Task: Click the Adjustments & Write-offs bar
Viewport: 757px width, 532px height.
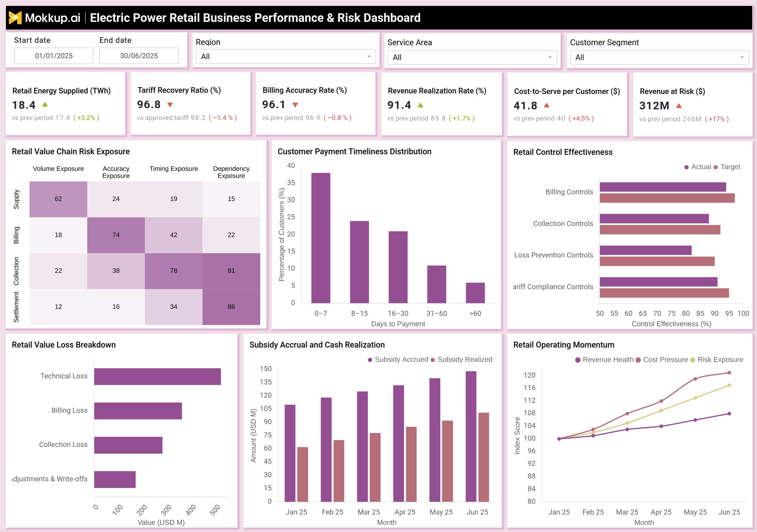Action: click(x=115, y=480)
